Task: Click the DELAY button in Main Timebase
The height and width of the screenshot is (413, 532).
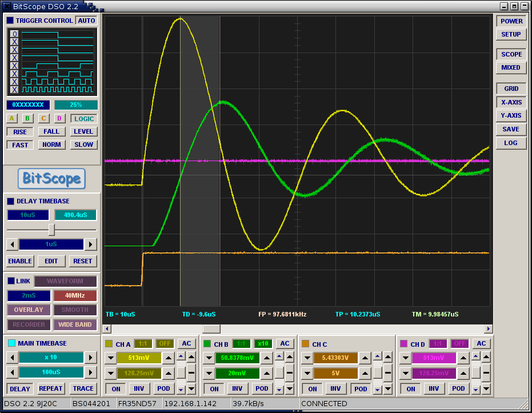Action: 20,389
